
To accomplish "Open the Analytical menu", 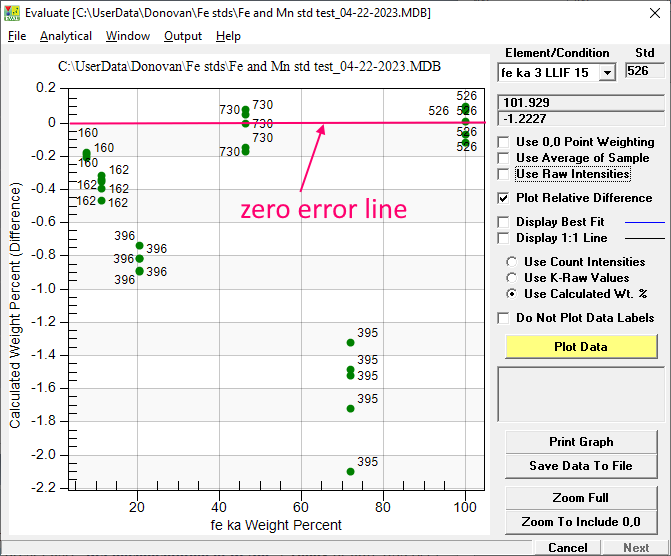I will click(x=66, y=36).
